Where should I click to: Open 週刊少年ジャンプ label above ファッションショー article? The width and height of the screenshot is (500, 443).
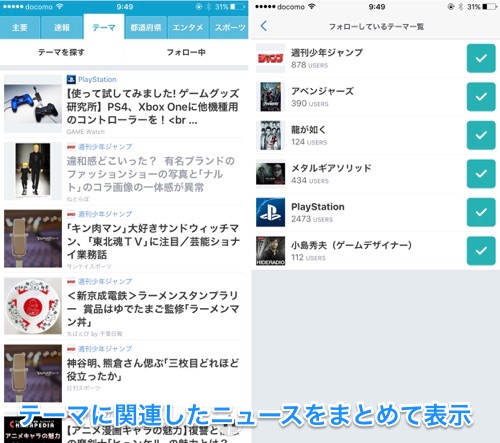(105, 147)
